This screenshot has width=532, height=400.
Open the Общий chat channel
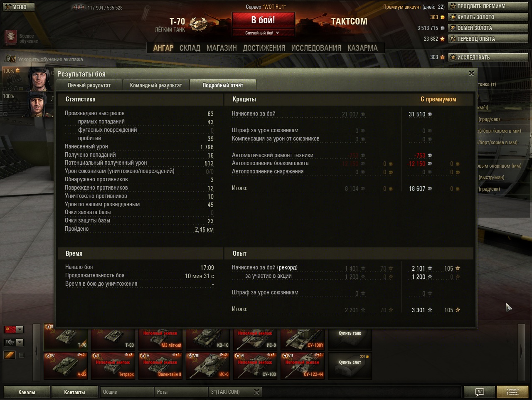point(127,392)
